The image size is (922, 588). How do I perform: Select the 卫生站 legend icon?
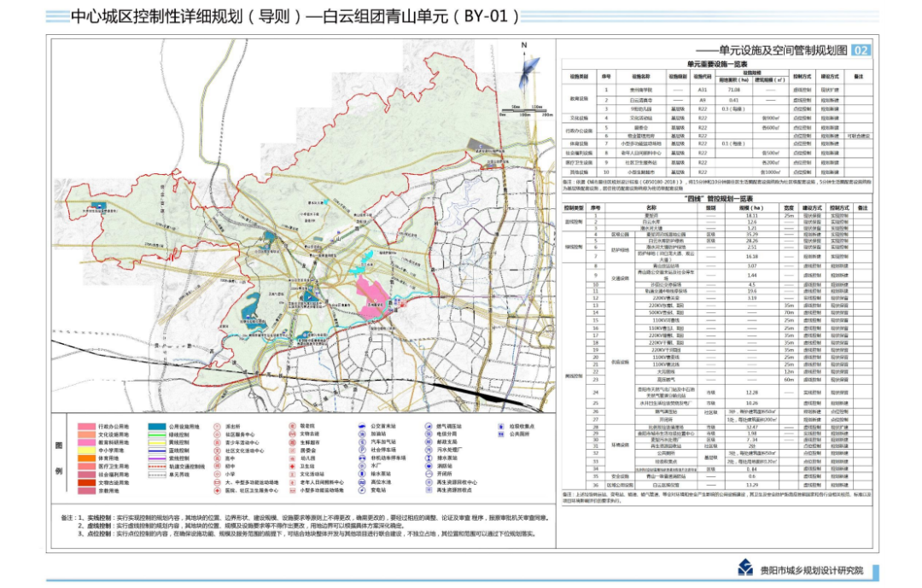click(x=292, y=466)
